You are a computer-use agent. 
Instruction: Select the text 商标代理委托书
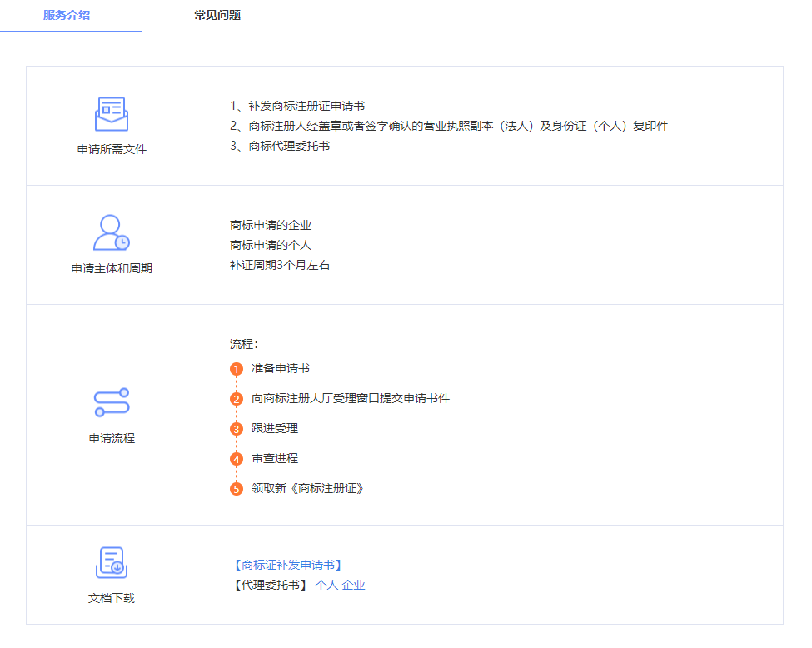point(289,146)
